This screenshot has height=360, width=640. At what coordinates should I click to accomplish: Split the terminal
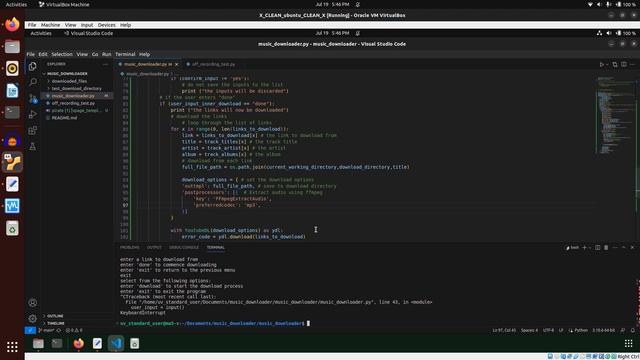coord(598,248)
